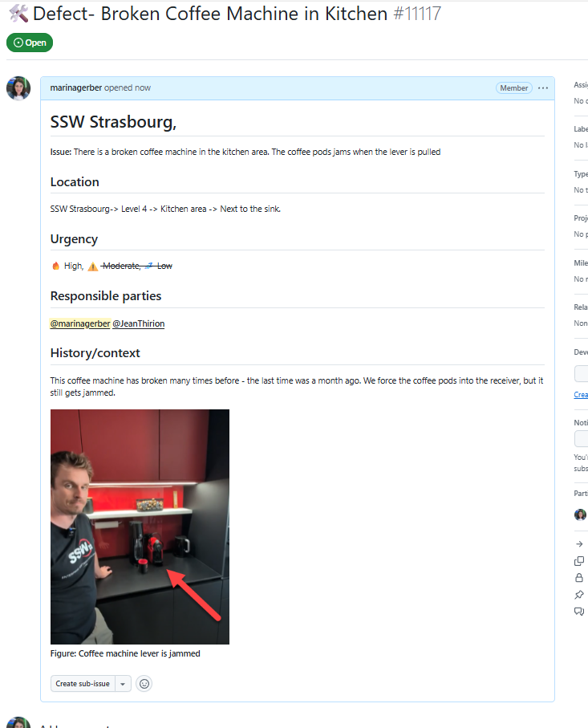This screenshot has height=728, width=588.
Task: Click the Open status badge
Action: pos(30,43)
